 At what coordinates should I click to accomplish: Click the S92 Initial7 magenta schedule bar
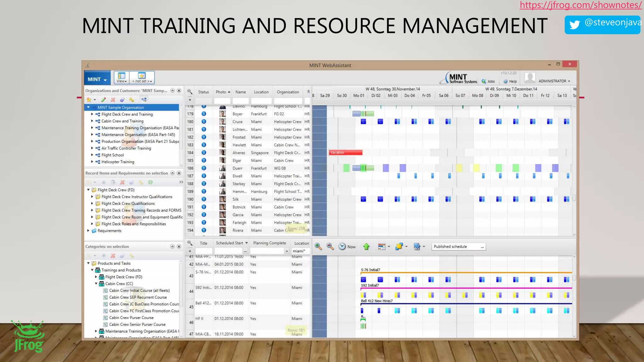[x=466, y=288]
